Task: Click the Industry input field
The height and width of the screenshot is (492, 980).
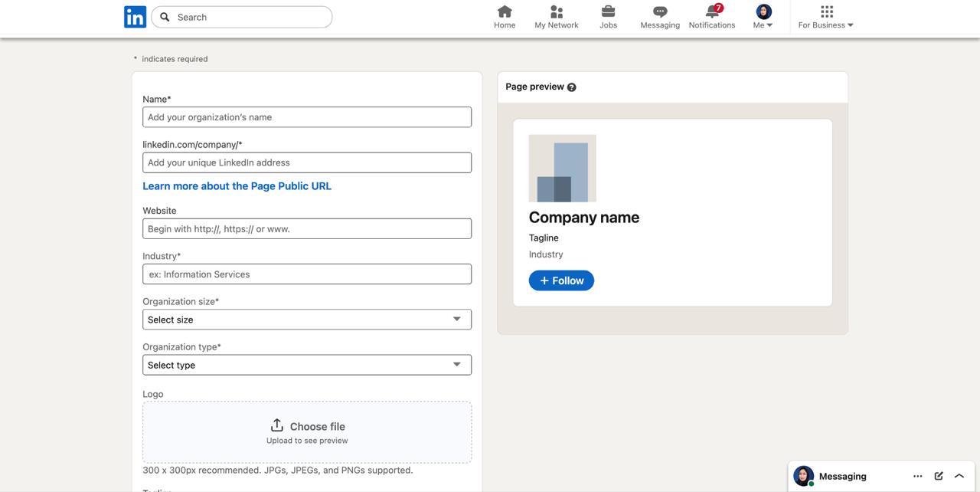Action: [307, 274]
